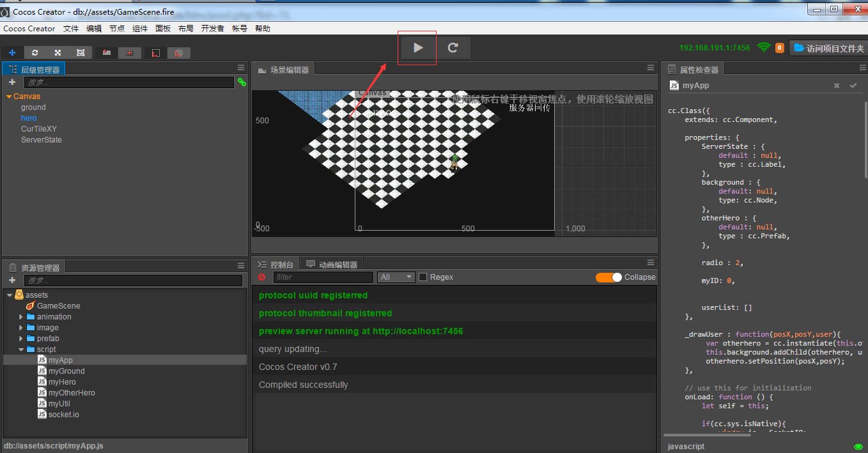The width and height of the screenshot is (868, 453).
Task: Open the 文件 menu
Action: (71, 29)
